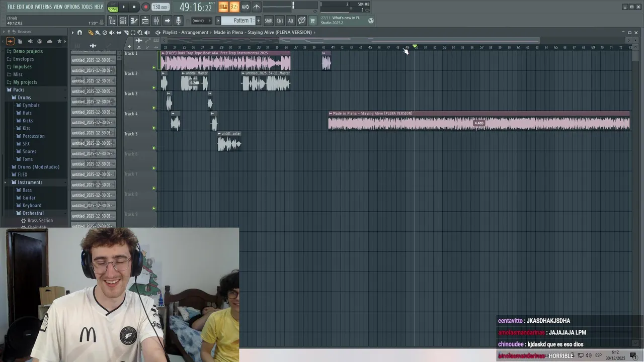Screen dimensions: 644x362
Task: Select the Mute tool
Action: 112,33
